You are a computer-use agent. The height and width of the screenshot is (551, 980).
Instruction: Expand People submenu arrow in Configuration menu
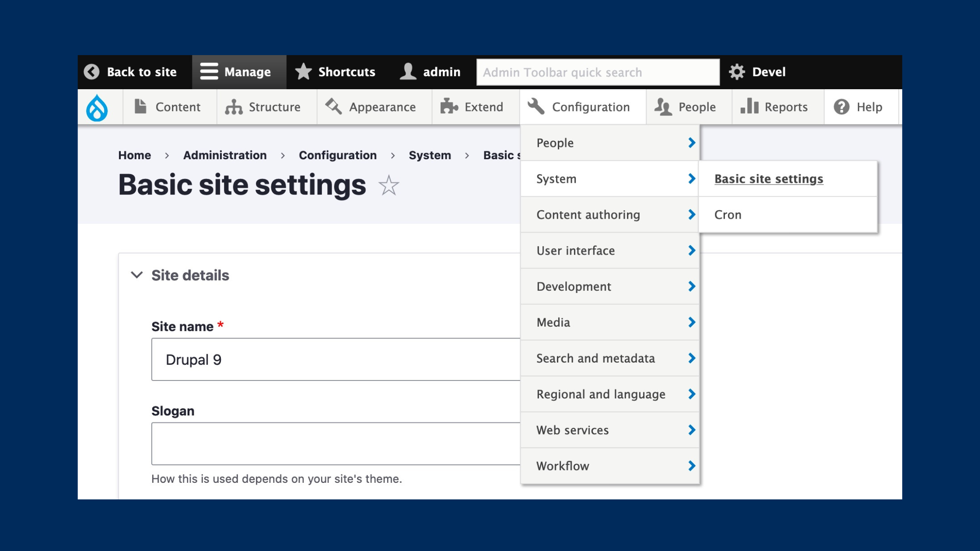(692, 143)
